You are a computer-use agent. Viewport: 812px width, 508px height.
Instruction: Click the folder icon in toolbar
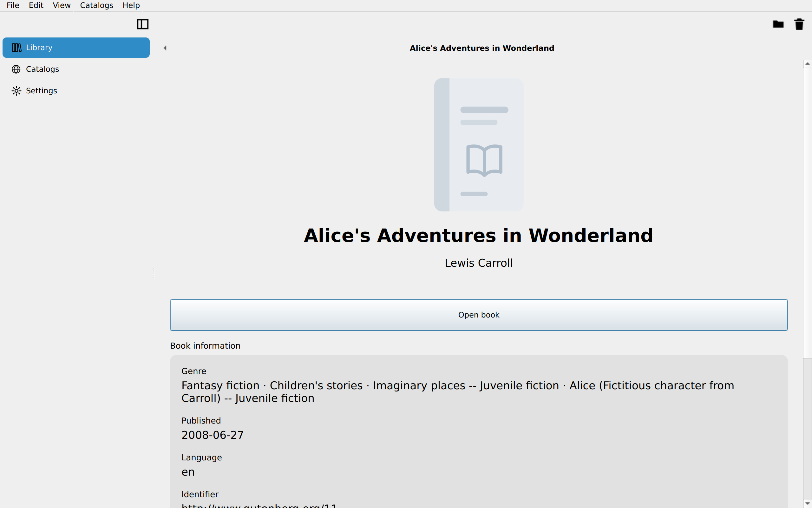click(778, 24)
